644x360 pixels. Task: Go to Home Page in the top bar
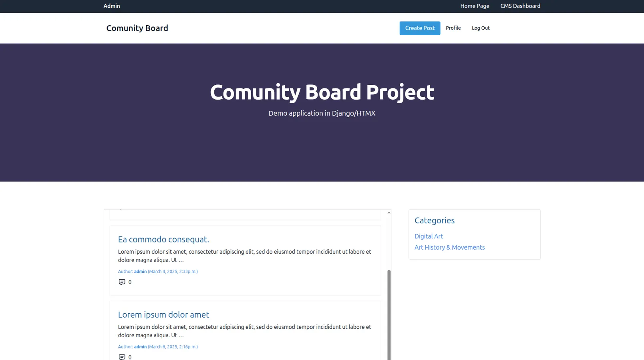(475, 6)
